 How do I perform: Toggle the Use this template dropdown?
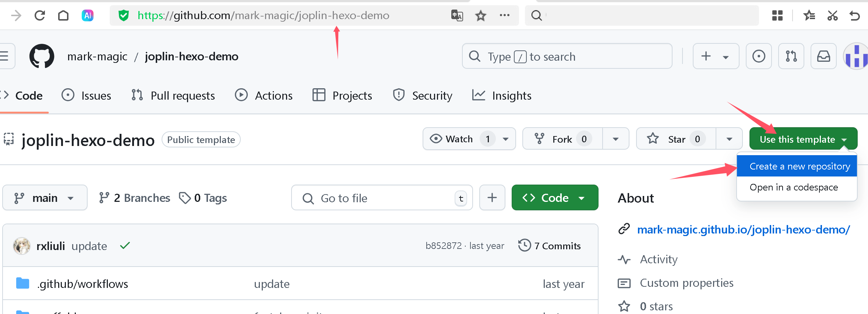pos(803,139)
